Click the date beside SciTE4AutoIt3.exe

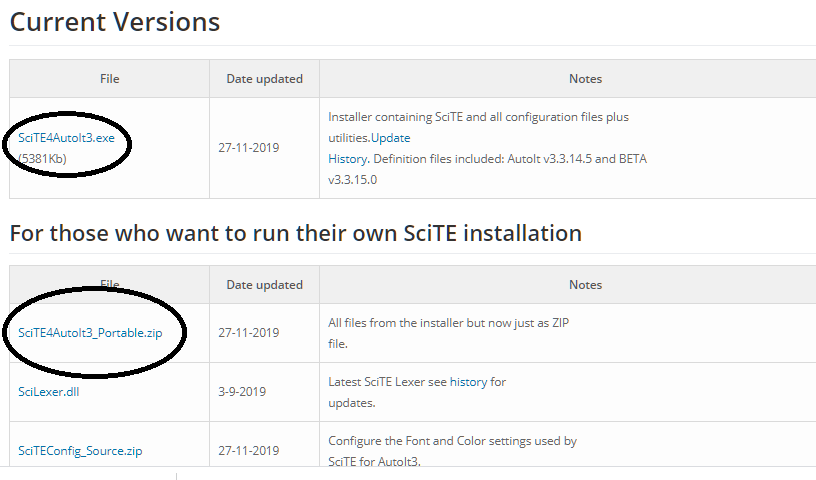248,148
